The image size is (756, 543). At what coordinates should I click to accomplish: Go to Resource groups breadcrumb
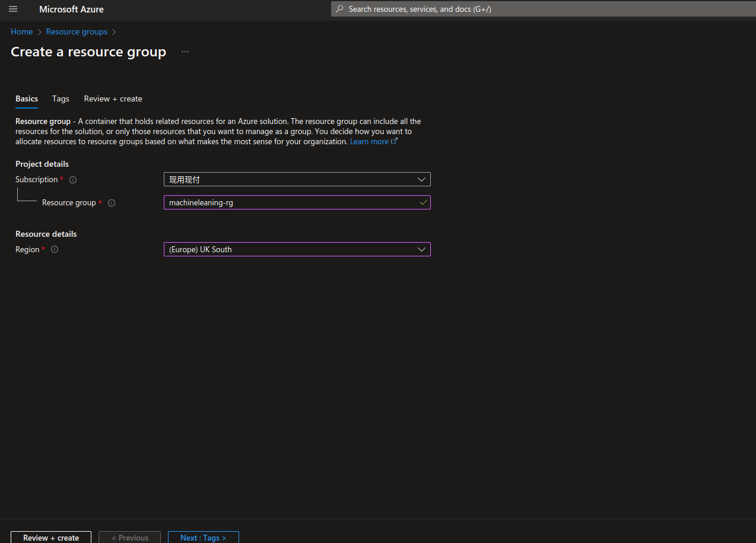point(77,31)
